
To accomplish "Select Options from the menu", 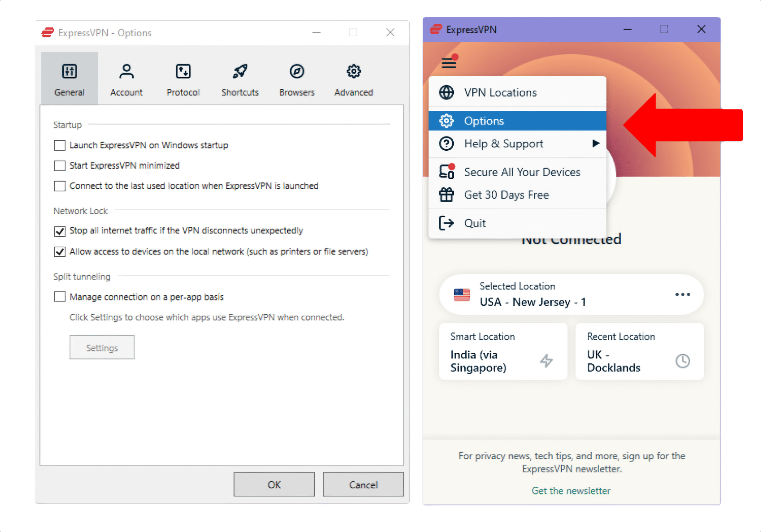I will click(x=517, y=121).
